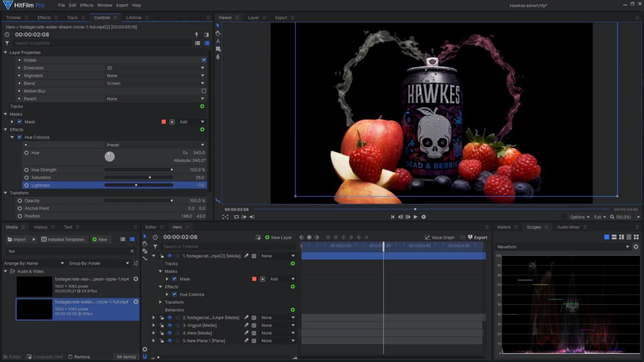Viewport: 644px width, 362px height.
Task: Open the Effects menu in menu bar
Action: point(87,5)
